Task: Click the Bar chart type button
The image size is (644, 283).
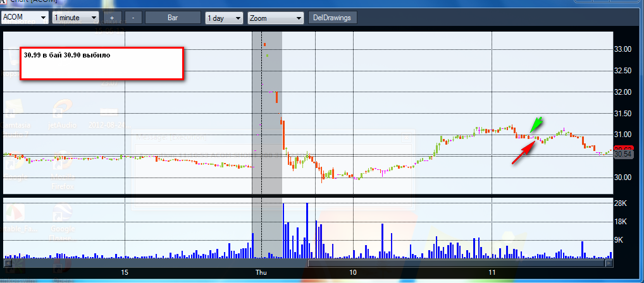Action: click(173, 18)
